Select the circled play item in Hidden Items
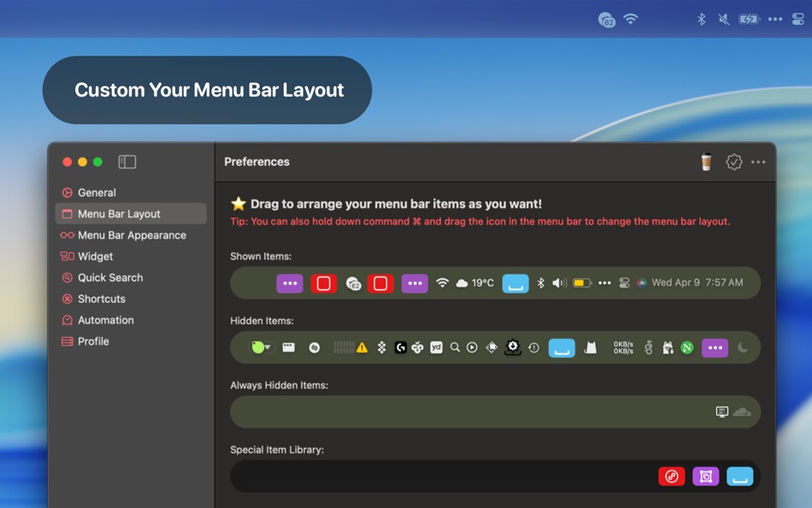Image resolution: width=812 pixels, height=508 pixels. [472, 347]
